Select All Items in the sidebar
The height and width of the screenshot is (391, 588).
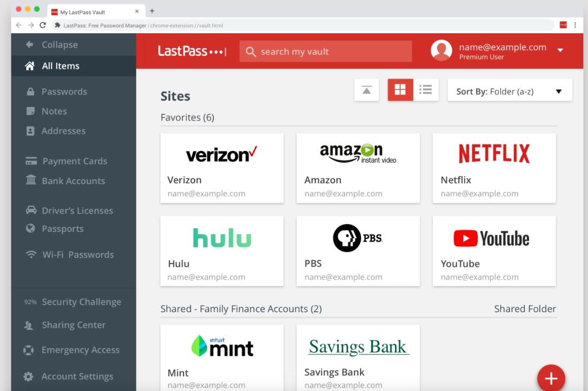(73, 66)
